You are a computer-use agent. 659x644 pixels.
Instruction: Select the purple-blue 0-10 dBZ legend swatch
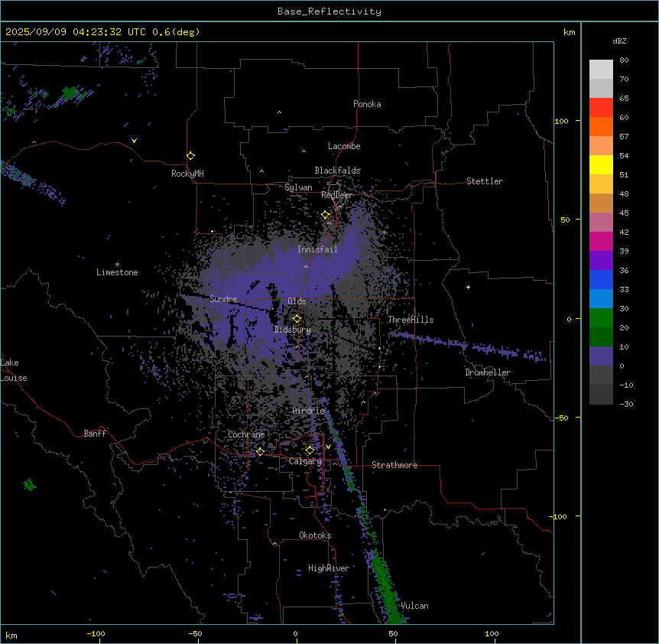pos(601,356)
